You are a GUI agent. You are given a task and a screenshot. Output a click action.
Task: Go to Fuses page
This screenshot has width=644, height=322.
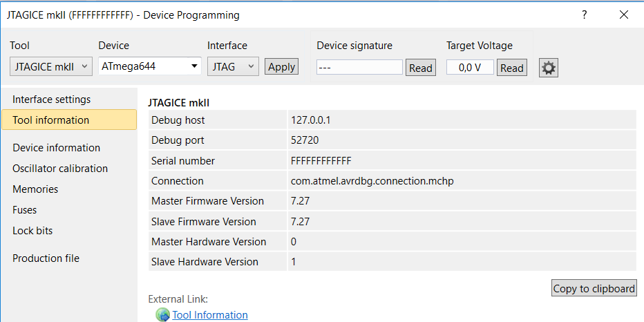25,210
